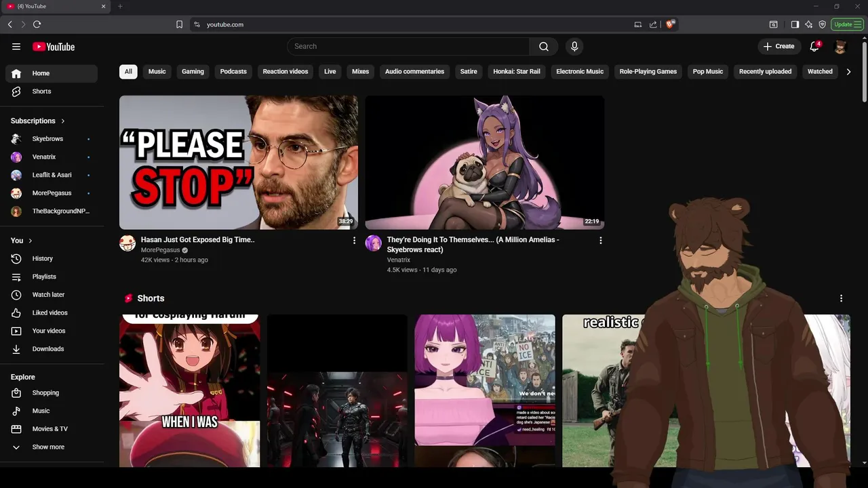Open Skyebrows subscription channel
868x488 pixels.
52,139
